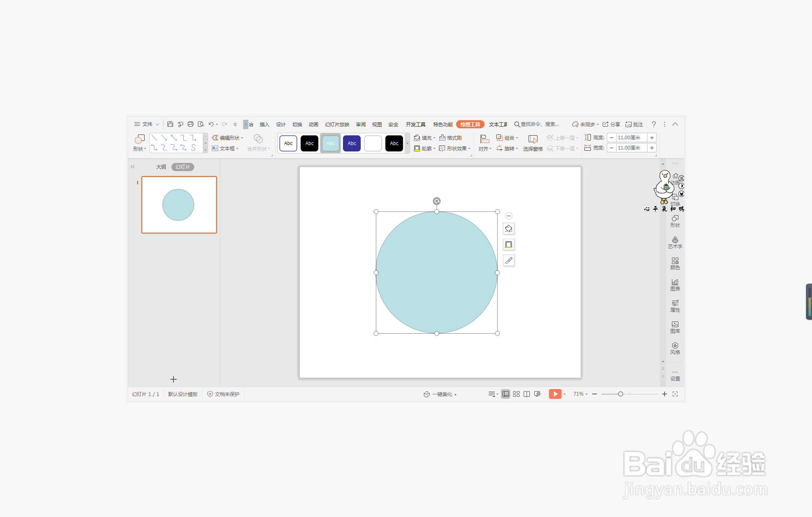812x517 pixels.
Task: Click the floating brush icon beside circle
Action: click(x=509, y=260)
